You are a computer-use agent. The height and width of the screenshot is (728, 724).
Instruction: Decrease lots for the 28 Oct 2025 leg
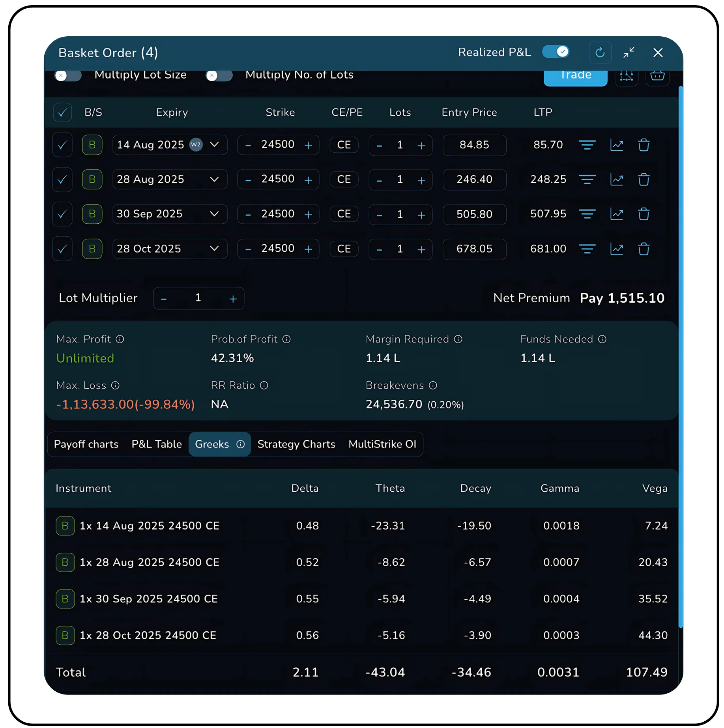click(x=379, y=249)
